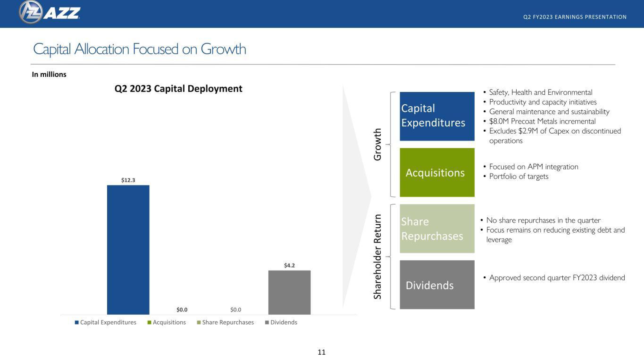Click "Focus remains on reducing existing debt" bullet
Image resolution: width=644 pixels, height=362 pixels.
[x=556, y=234]
